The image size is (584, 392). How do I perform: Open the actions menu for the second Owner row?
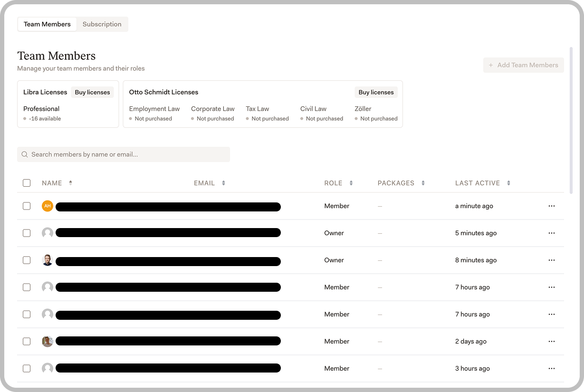click(552, 260)
